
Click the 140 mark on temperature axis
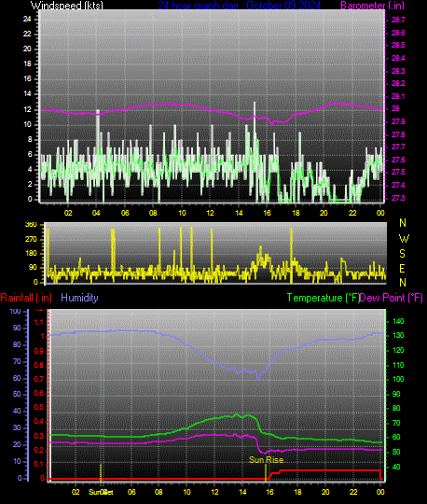point(398,321)
